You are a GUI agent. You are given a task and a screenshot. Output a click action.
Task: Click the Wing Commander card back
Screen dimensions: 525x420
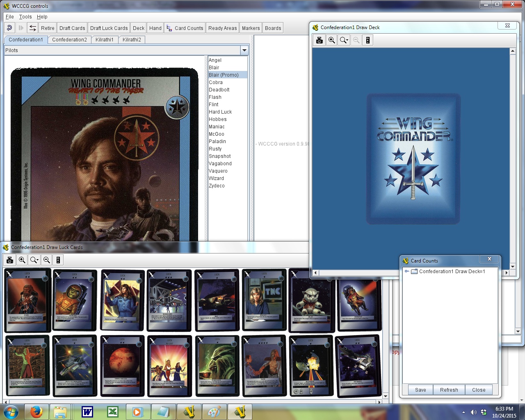[413, 159]
